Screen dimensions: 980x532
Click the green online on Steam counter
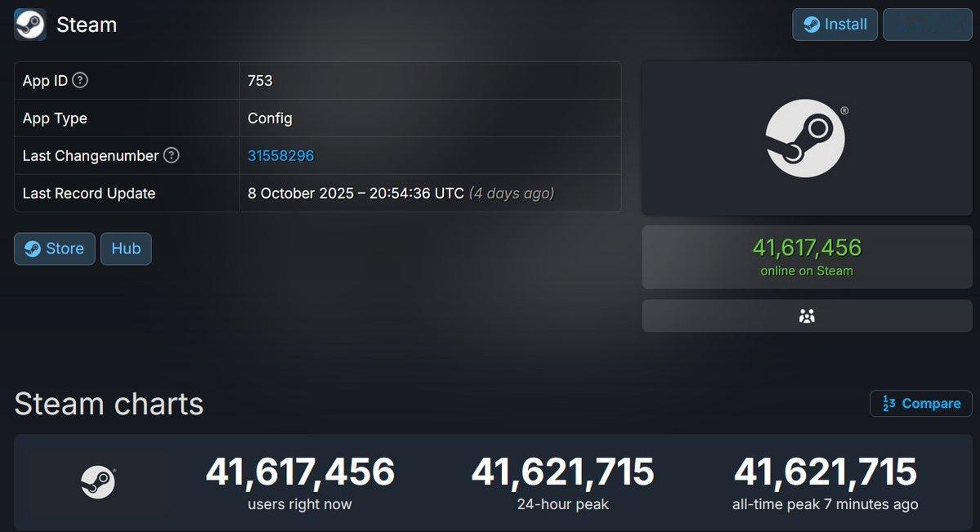coord(807,257)
